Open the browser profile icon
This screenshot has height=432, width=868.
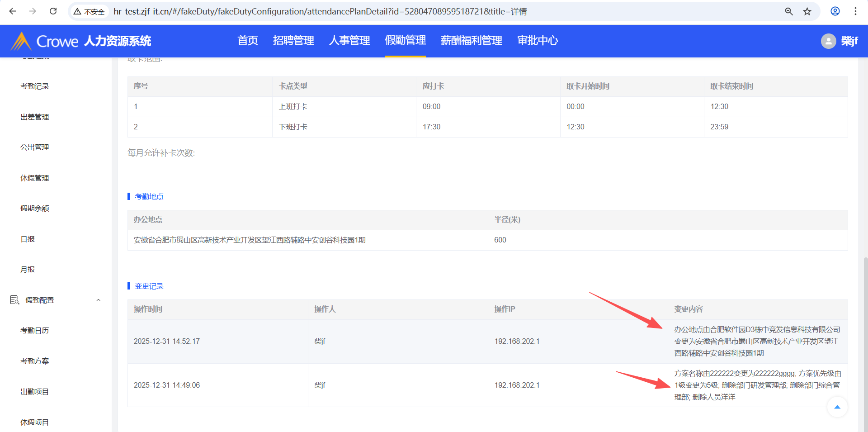tap(835, 11)
